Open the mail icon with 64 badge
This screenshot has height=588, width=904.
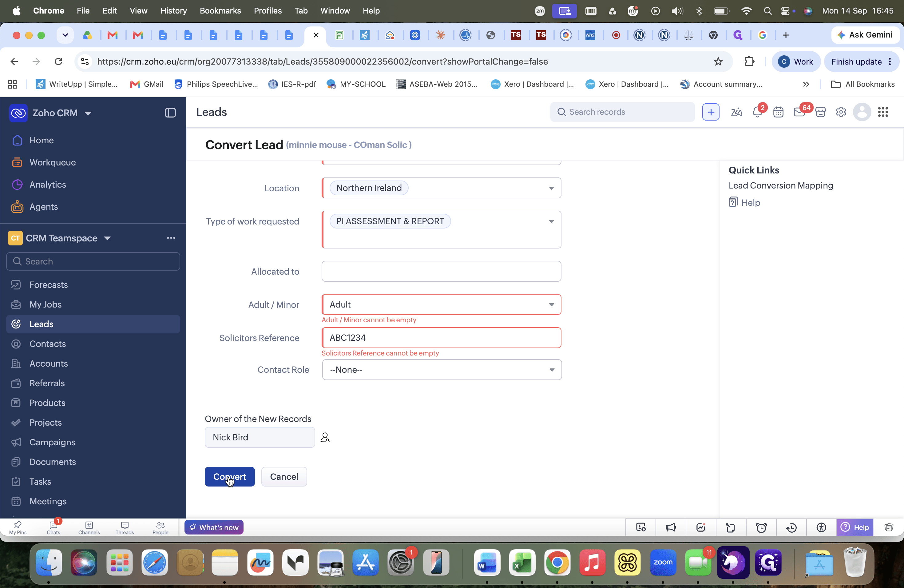pos(799,112)
